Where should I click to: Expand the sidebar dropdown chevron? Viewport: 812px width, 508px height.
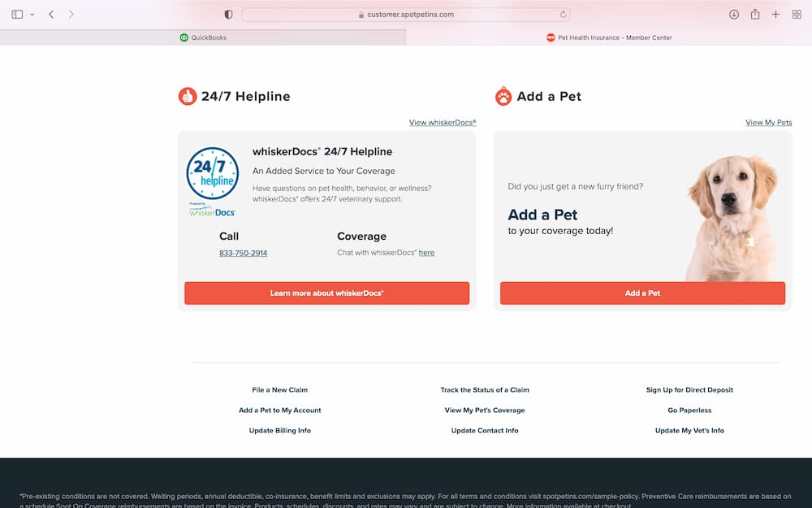[x=32, y=15]
